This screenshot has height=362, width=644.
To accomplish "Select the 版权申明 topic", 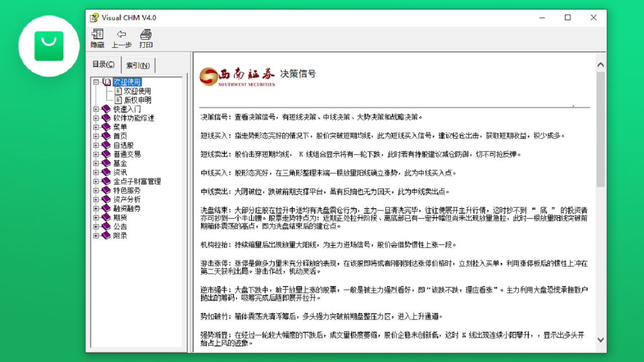I will tap(137, 100).
